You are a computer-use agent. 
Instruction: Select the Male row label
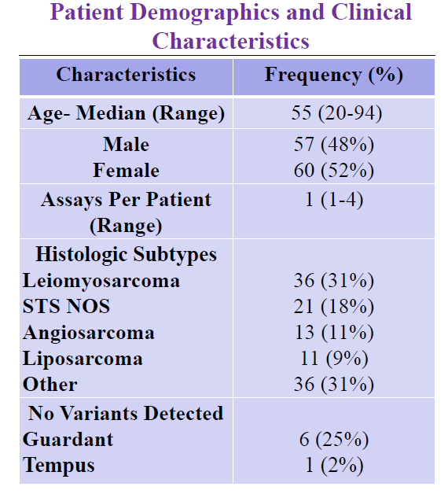point(126,145)
